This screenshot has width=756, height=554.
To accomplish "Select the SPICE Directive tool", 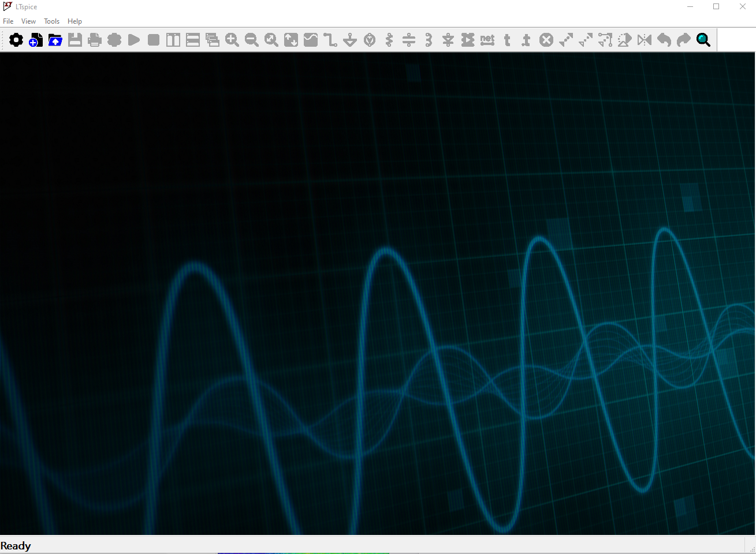I will pyautogui.click(x=527, y=40).
